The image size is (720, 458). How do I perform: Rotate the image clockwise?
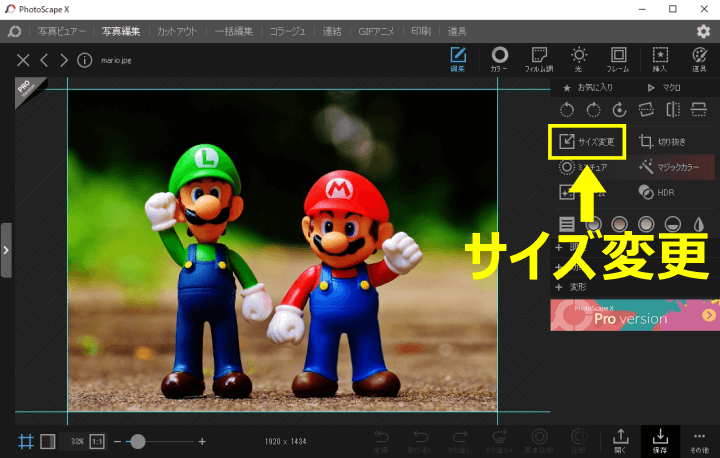[593, 110]
